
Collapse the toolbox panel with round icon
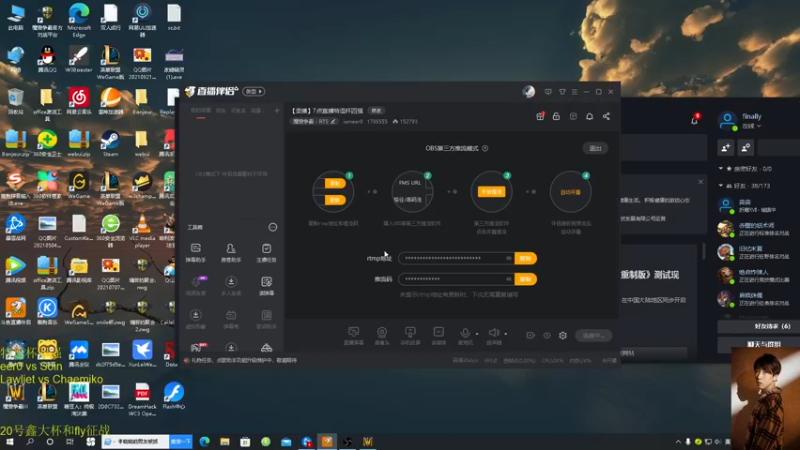tap(273, 227)
